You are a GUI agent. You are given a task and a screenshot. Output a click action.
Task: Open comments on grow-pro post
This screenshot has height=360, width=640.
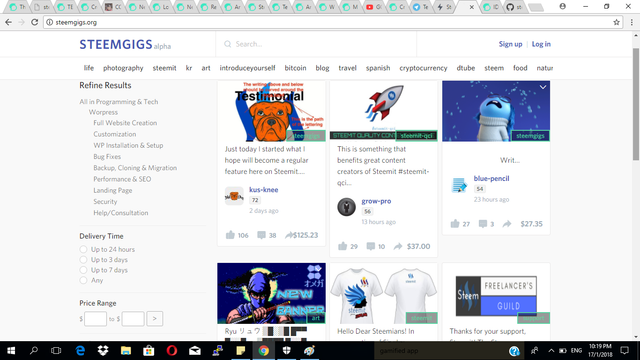370,246
